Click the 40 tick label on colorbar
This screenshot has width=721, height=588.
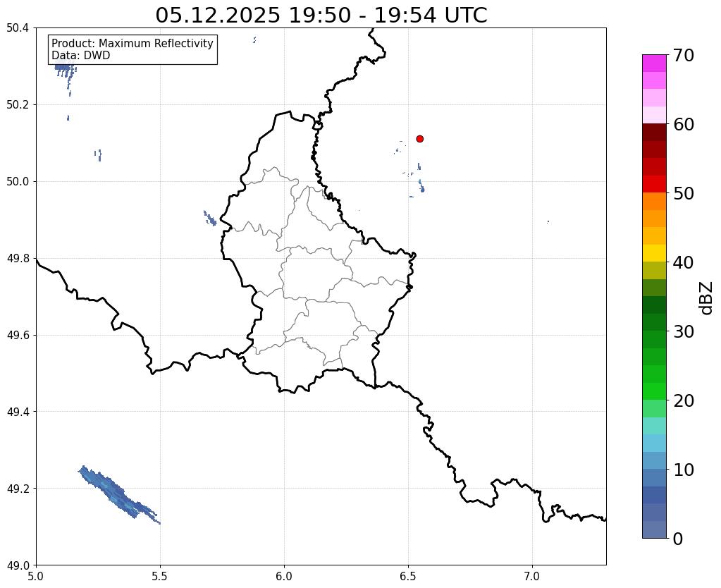[x=684, y=262]
